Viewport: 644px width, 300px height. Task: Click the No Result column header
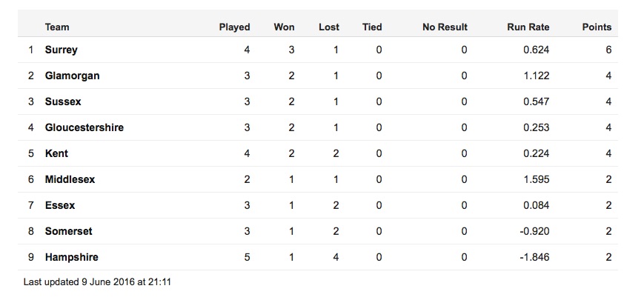click(x=445, y=27)
